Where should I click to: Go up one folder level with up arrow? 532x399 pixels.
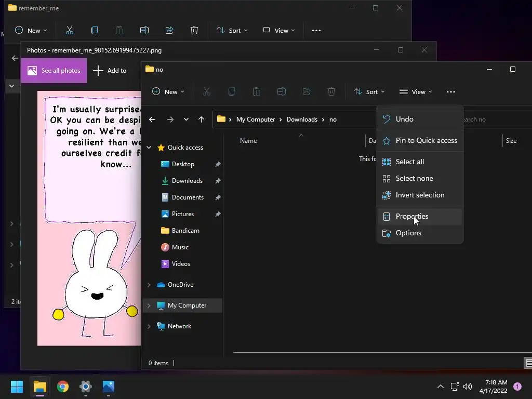(x=201, y=119)
